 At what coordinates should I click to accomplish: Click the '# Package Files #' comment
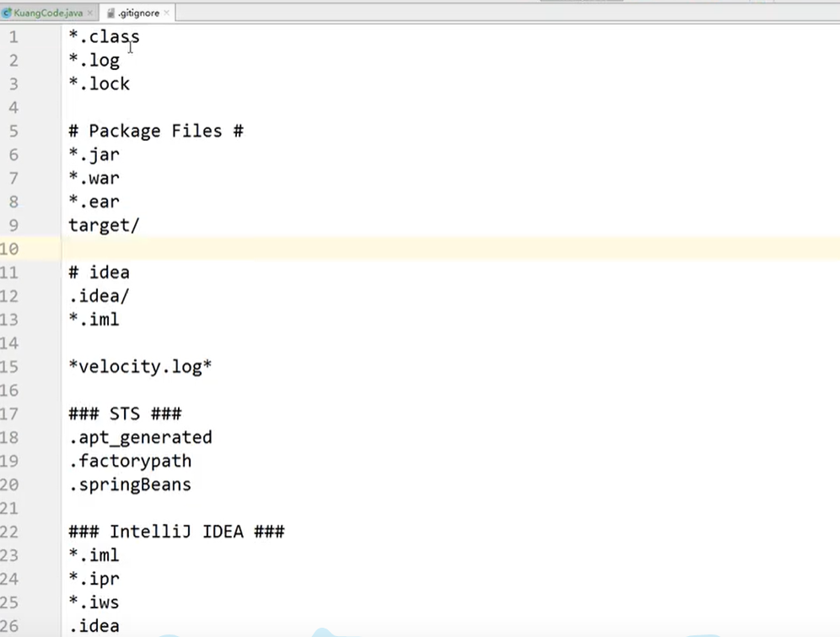156,132
